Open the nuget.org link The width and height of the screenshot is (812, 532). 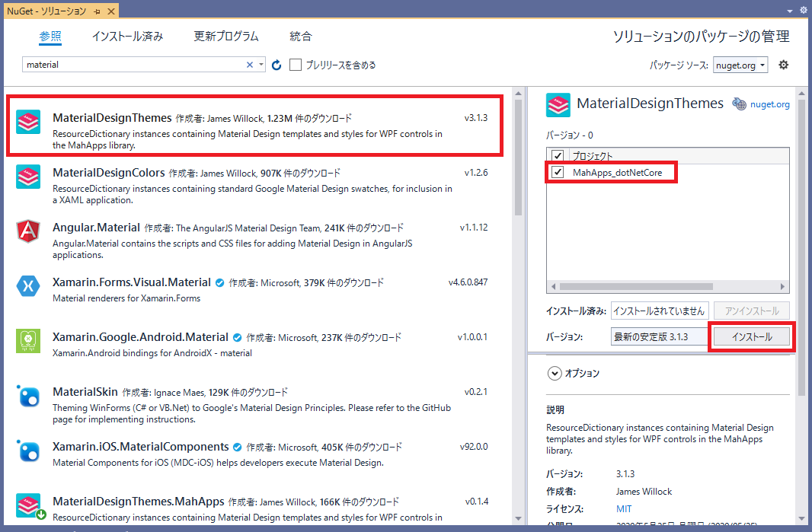pos(770,104)
